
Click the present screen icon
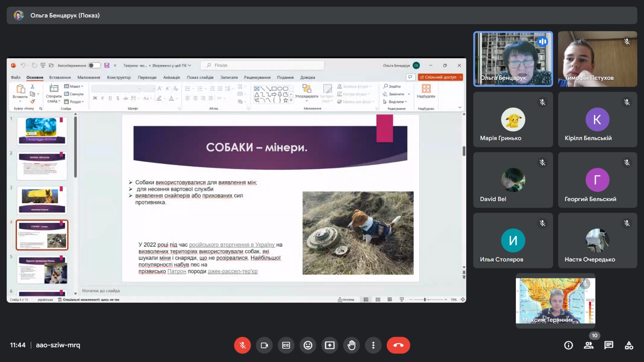coord(330,345)
